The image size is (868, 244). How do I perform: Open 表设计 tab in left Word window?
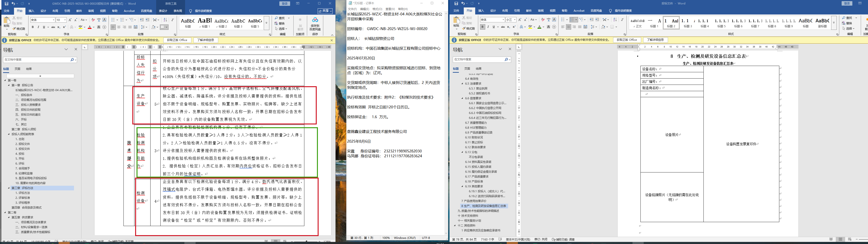point(163,11)
